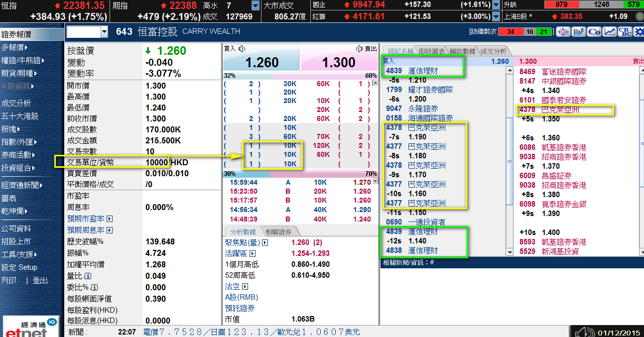Viewport: 644px width, 337px height.
Task: Expand 沽空 arrow
Action: click(245, 286)
